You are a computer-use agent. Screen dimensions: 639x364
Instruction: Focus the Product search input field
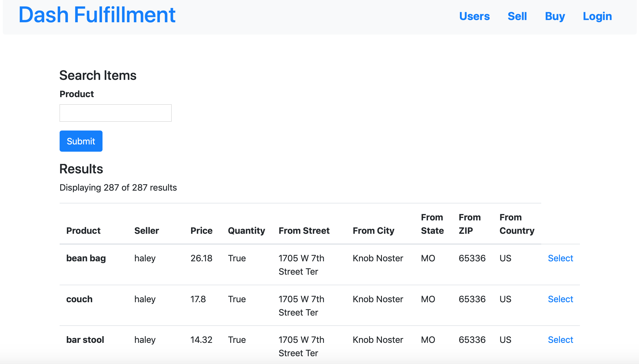coord(115,113)
